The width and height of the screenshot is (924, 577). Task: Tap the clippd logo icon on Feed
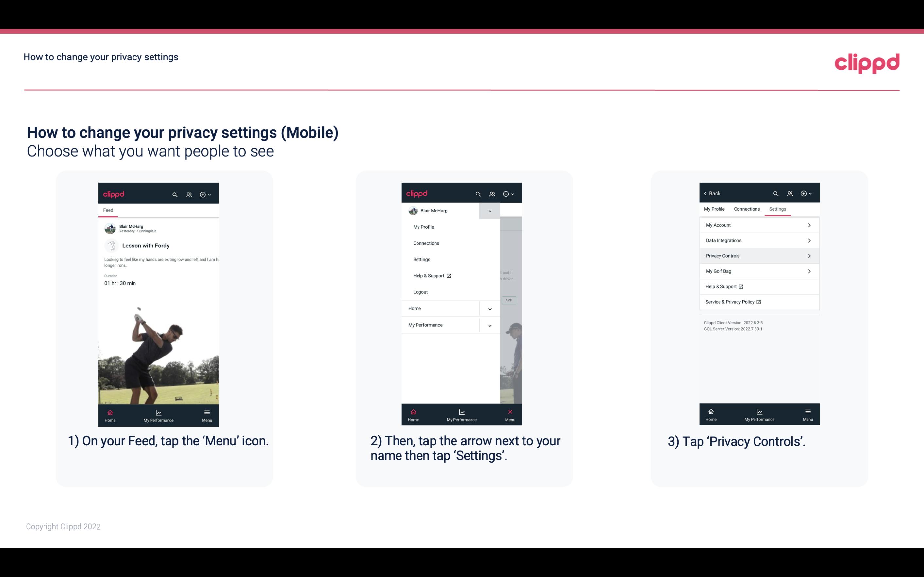113,194
